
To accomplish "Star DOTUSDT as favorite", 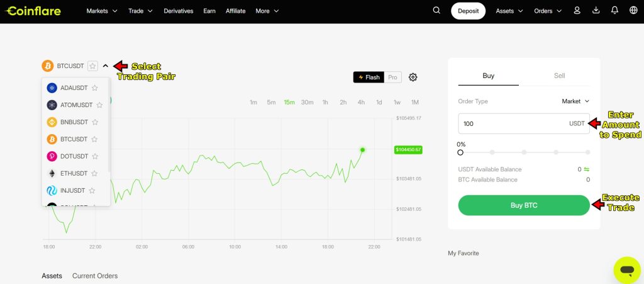I will coord(95,156).
